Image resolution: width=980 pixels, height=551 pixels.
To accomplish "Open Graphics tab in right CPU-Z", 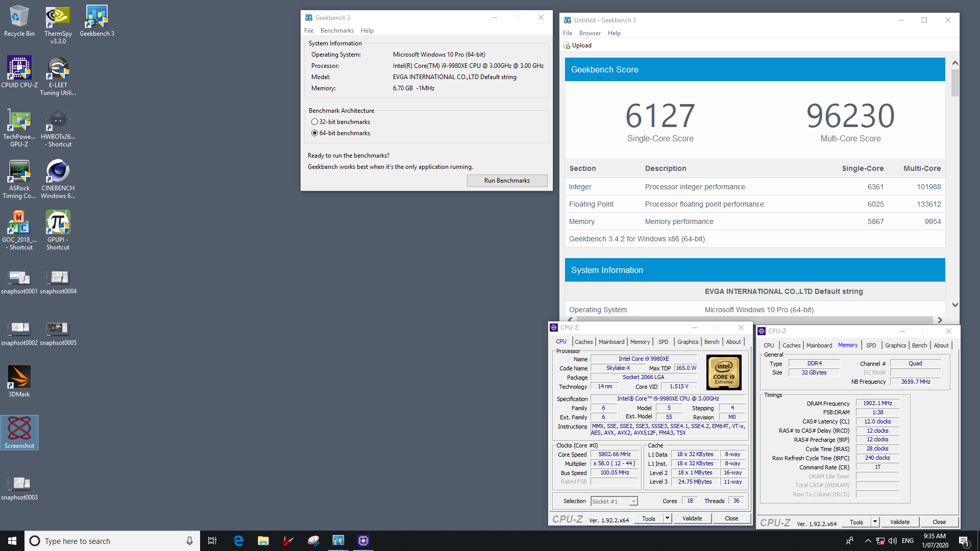I will [895, 345].
